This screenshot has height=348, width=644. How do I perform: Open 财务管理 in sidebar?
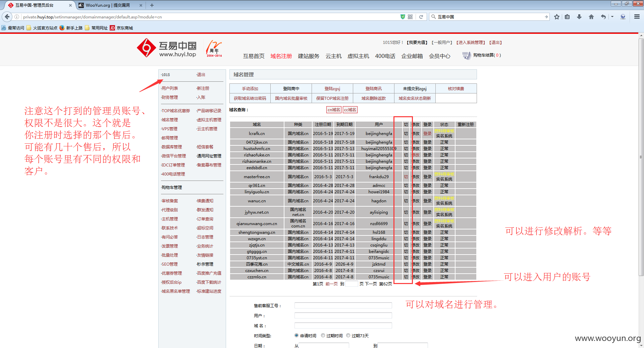click(x=170, y=97)
